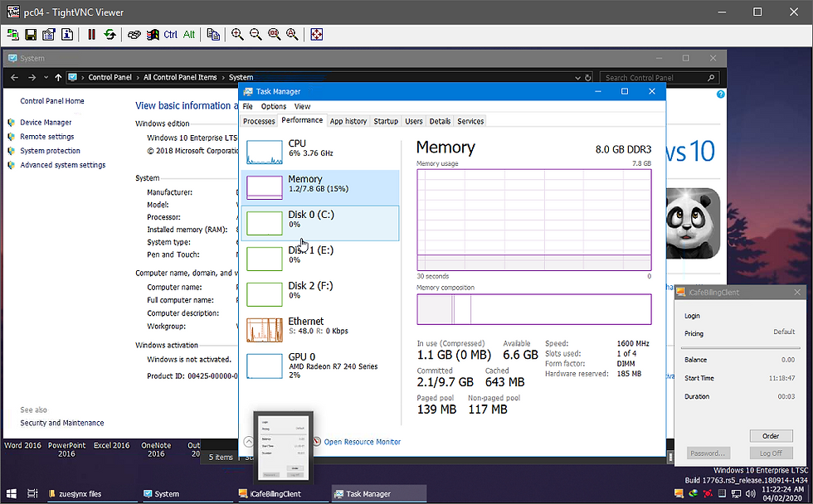Image resolution: width=813 pixels, height=504 pixels.
Task: Select the CPU performance graph item
Action: (320, 152)
